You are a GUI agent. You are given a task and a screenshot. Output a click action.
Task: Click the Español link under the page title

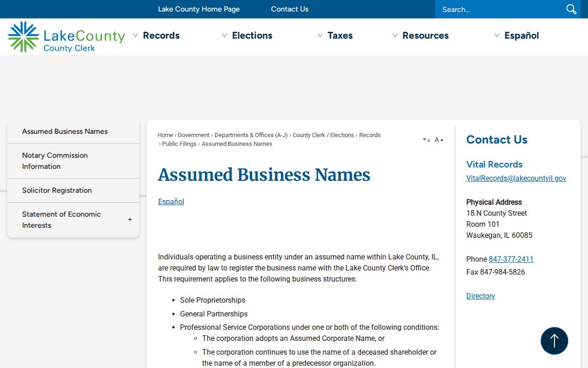[171, 201]
